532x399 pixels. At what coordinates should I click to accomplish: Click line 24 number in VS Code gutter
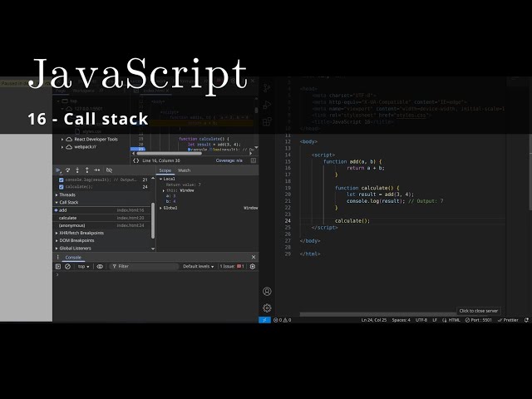tap(288, 221)
